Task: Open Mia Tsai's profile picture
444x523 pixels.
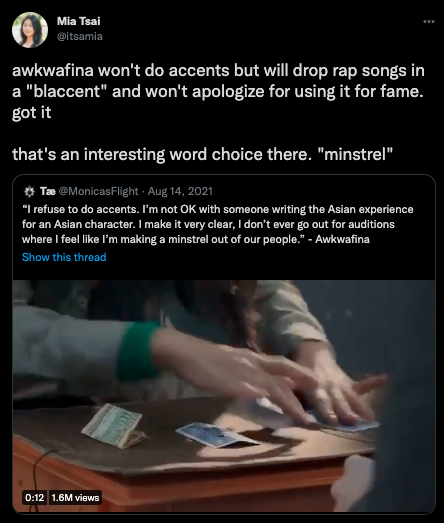Action: point(30,30)
